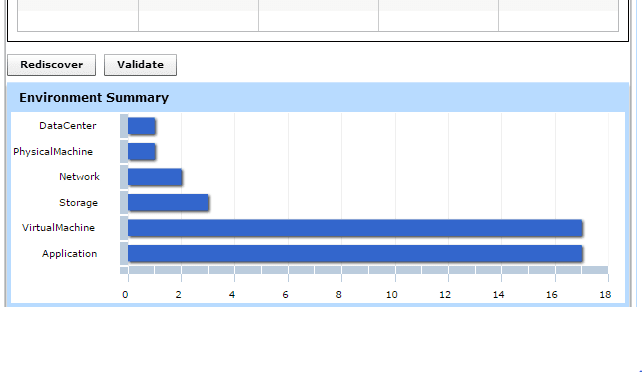Image resolution: width=642 pixels, height=372 pixels.
Task: Click the Application axis label
Action: 69,254
